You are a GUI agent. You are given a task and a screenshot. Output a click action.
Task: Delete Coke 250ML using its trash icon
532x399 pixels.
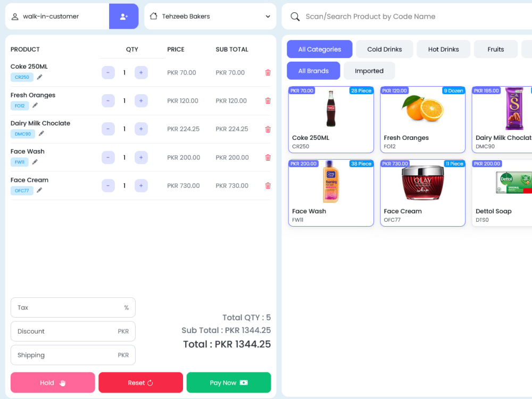pyautogui.click(x=268, y=72)
